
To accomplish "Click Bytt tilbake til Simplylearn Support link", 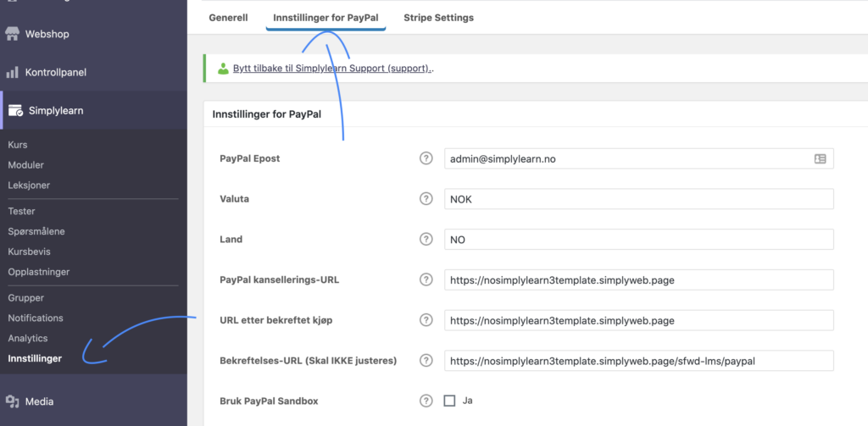I will [332, 69].
